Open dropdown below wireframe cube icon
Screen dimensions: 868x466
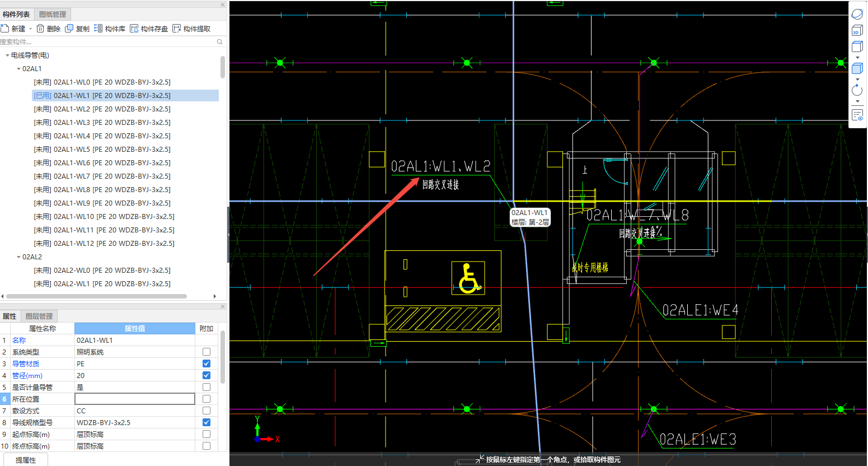pos(857,57)
